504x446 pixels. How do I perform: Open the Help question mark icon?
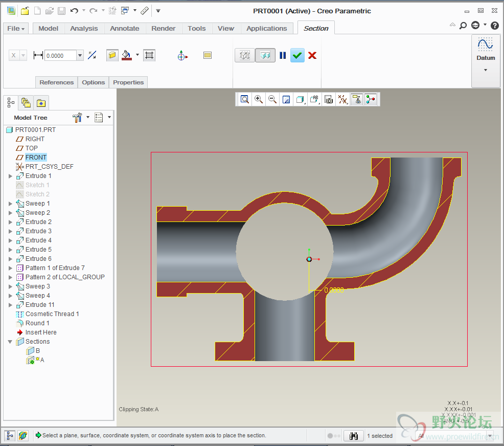tap(495, 26)
